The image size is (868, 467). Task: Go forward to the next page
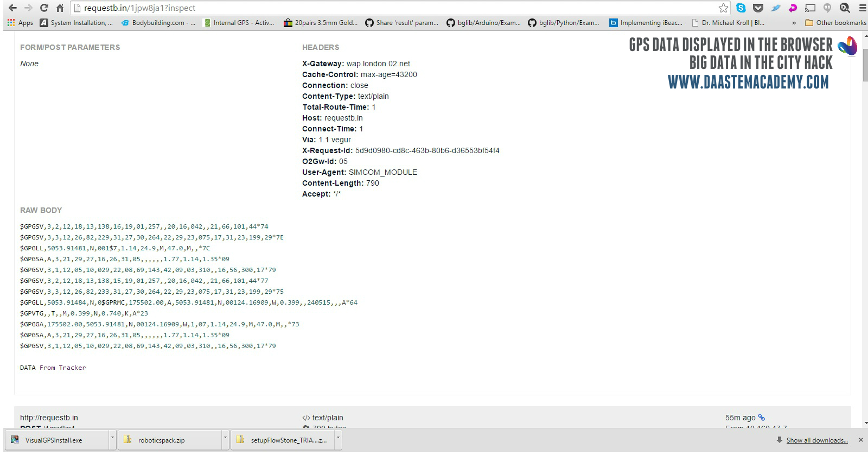(x=28, y=8)
